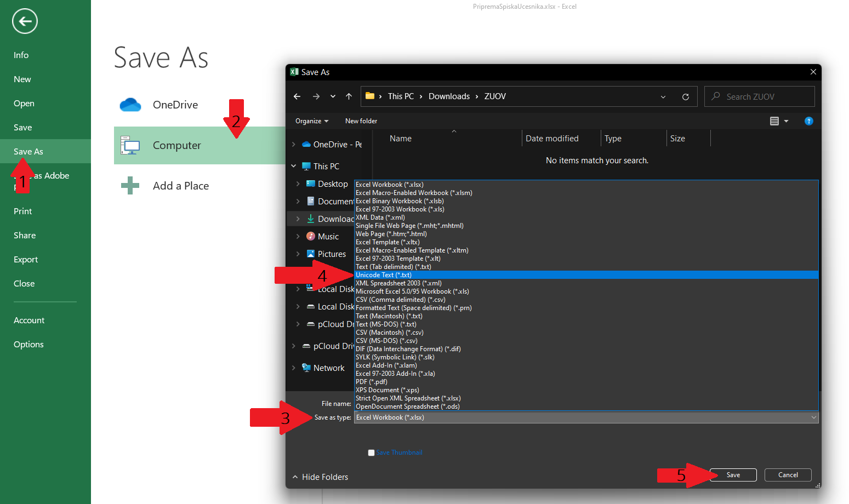
Task: Click the Cancel button in dialog
Action: pyautogui.click(x=788, y=475)
